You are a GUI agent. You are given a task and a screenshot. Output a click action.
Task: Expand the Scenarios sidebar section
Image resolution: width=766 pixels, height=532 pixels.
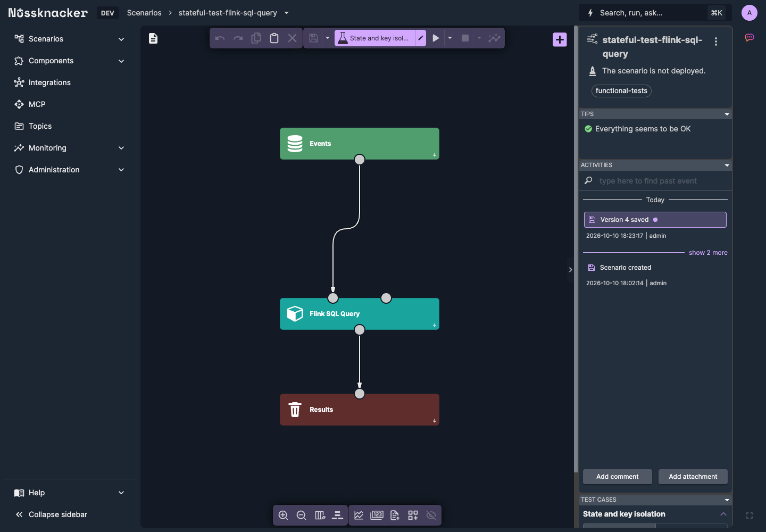coord(70,39)
